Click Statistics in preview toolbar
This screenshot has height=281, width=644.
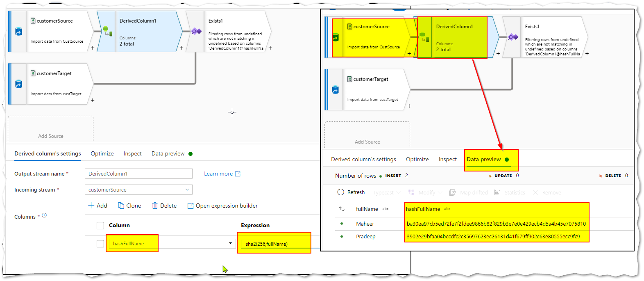tap(510, 192)
